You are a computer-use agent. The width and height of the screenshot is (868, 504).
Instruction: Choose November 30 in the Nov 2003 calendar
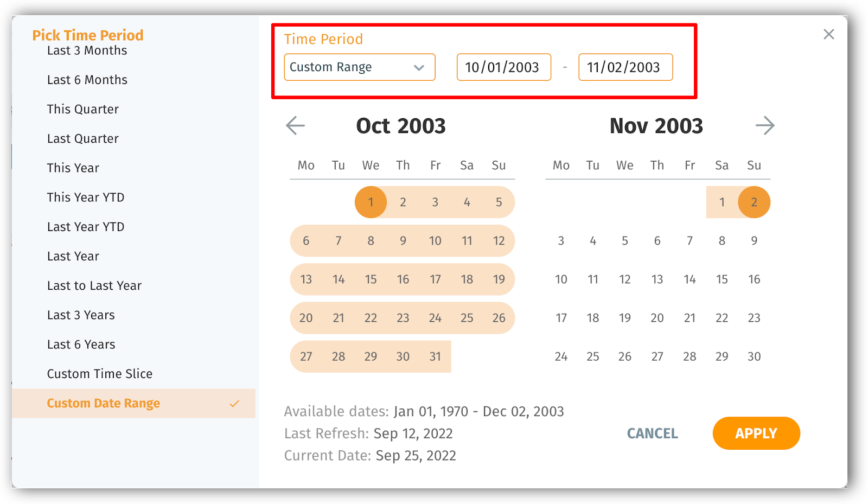[754, 356]
